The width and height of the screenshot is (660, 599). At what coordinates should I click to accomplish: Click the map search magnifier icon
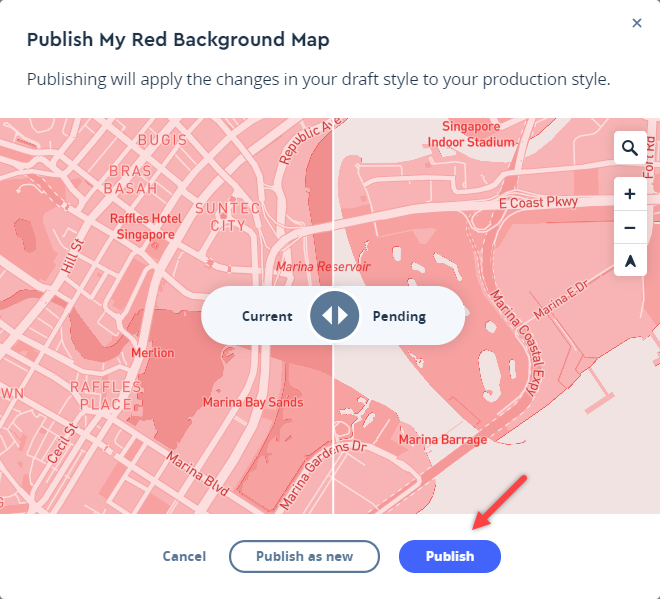(x=630, y=149)
